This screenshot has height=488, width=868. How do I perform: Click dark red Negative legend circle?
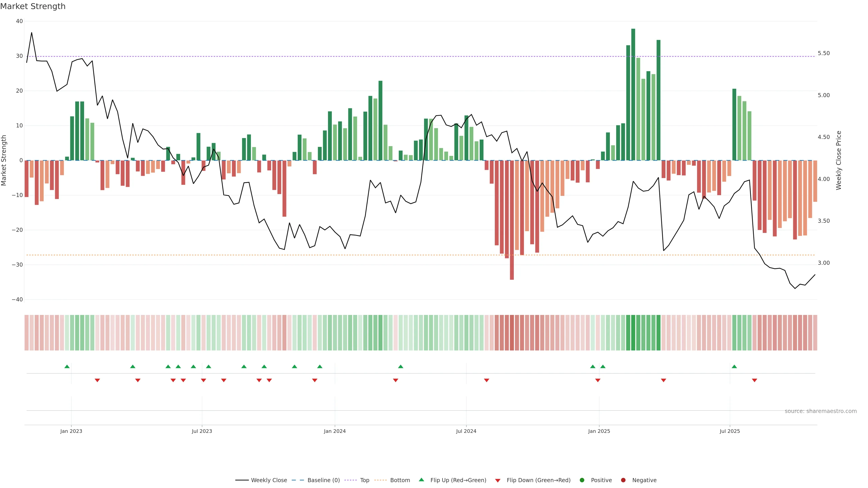(x=623, y=480)
